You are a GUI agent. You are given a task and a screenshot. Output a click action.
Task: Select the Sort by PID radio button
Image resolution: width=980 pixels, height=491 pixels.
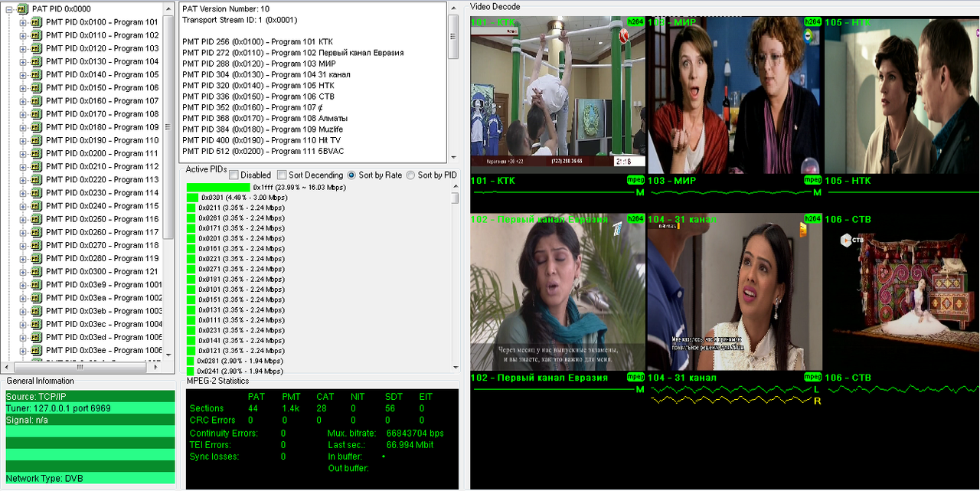point(410,175)
